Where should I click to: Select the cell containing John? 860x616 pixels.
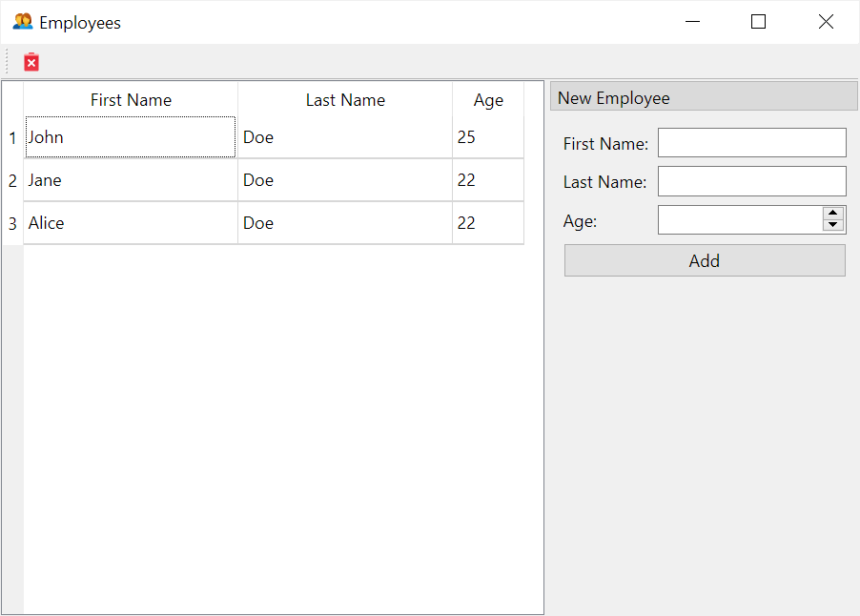point(130,137)
